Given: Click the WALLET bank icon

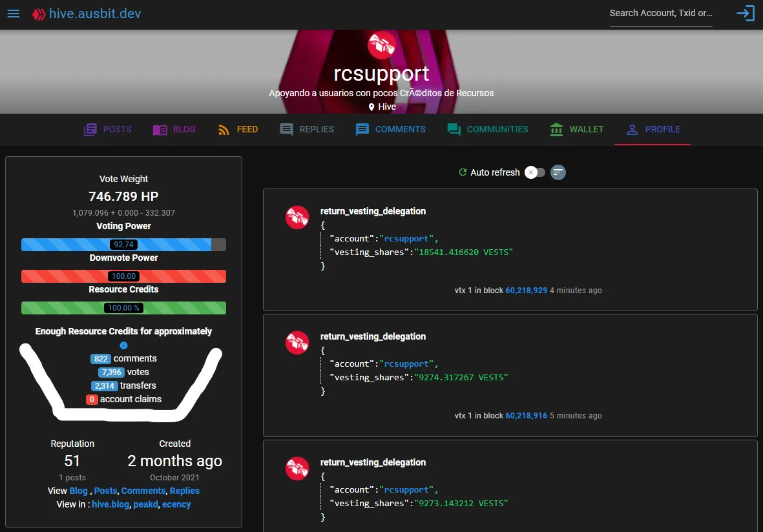Looking at the screenshot, I should 556,129.
